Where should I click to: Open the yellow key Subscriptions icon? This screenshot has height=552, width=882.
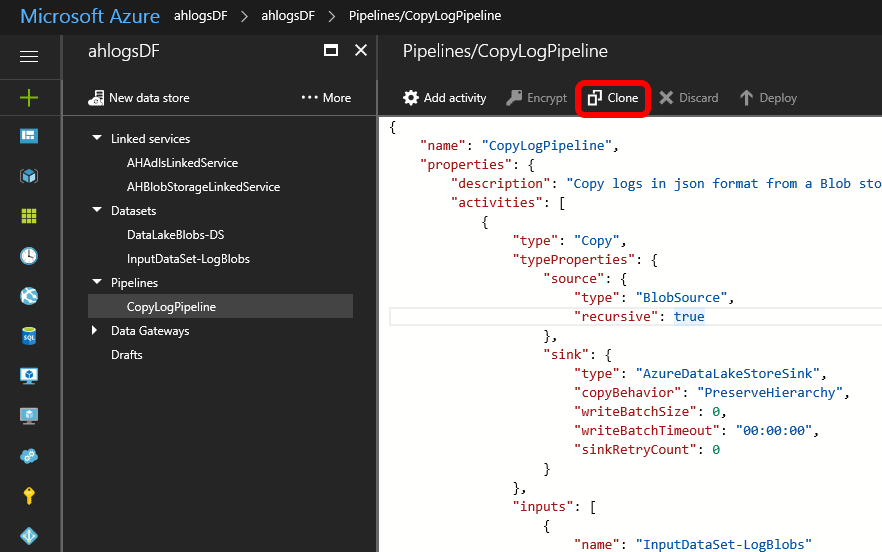[29, 496]
